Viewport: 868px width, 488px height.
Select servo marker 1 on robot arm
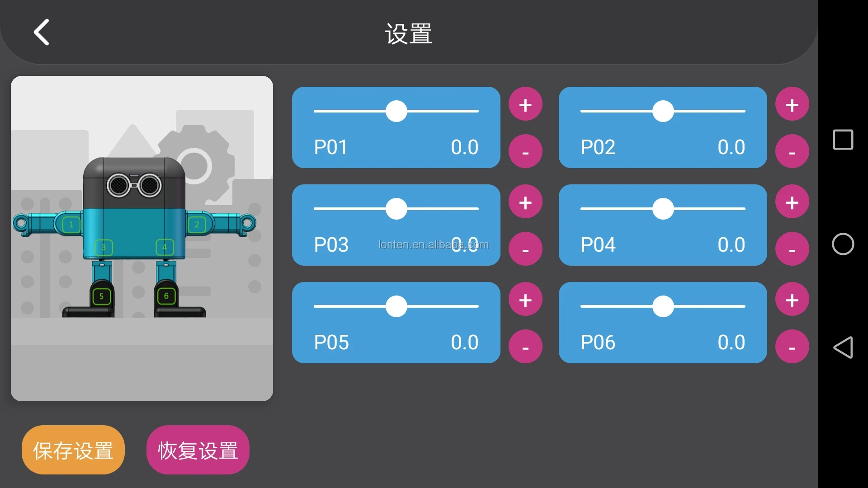71,225
